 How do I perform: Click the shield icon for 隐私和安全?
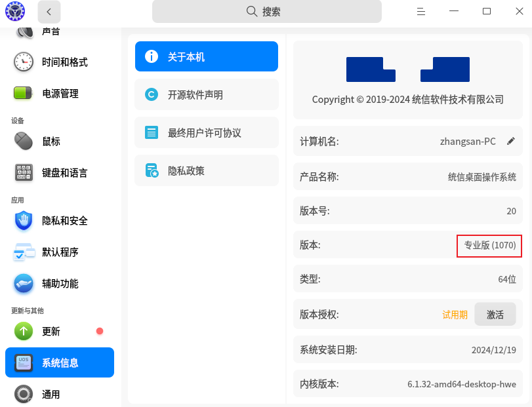click(24, 221)
